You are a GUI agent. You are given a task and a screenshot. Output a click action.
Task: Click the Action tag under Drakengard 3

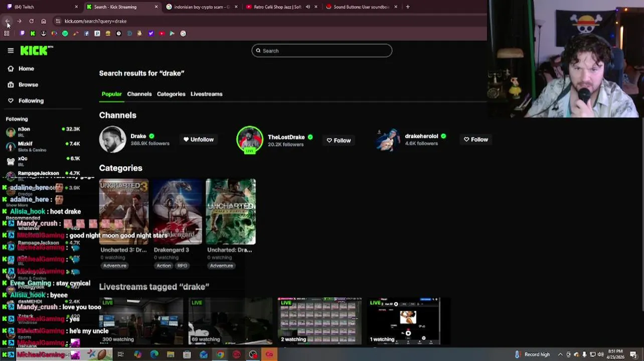(x=164, y=266)
